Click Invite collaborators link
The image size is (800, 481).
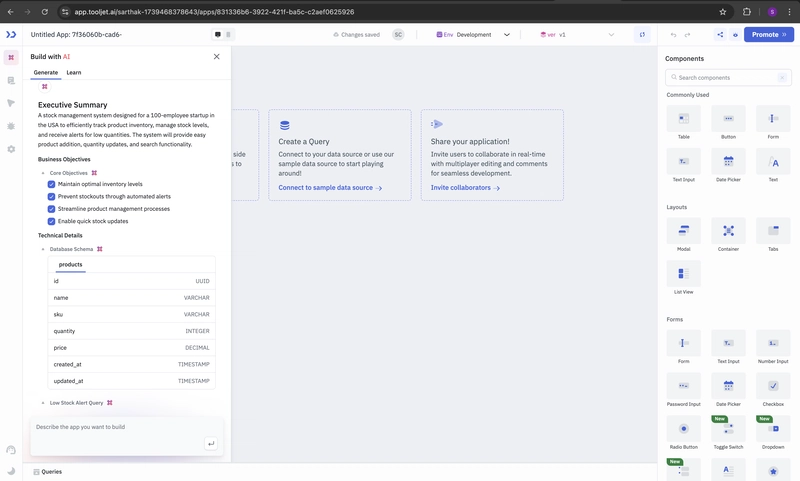coord(465,188)
